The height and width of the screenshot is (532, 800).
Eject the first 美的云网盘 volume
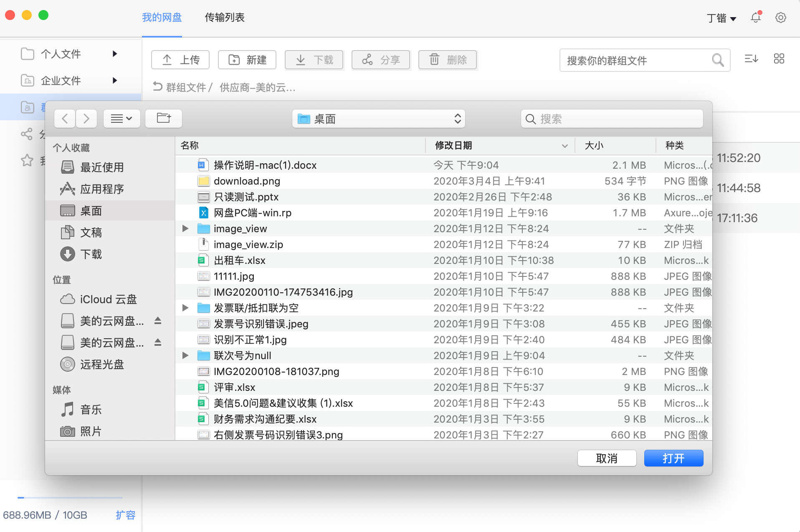click(x=158, y=321)
